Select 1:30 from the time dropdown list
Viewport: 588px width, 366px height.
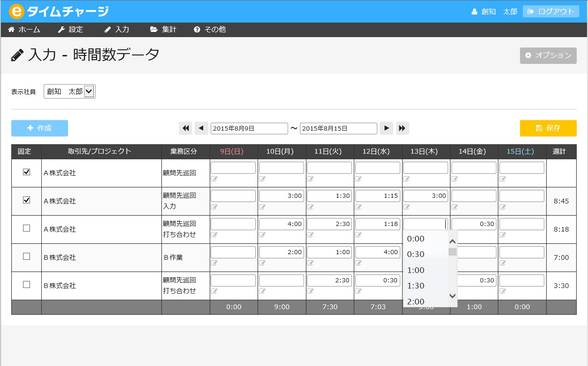415,286
